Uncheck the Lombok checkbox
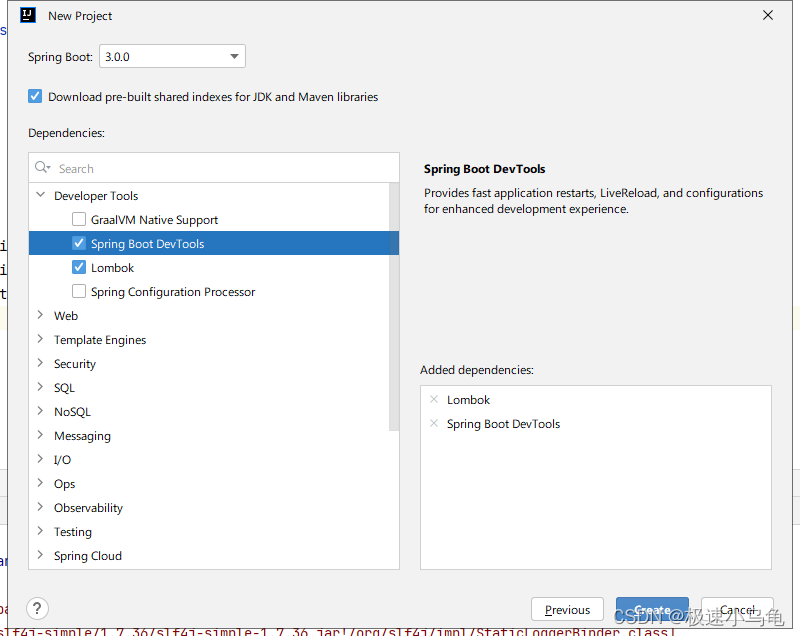Screen dimensions: 800x636 pos(79,267)
